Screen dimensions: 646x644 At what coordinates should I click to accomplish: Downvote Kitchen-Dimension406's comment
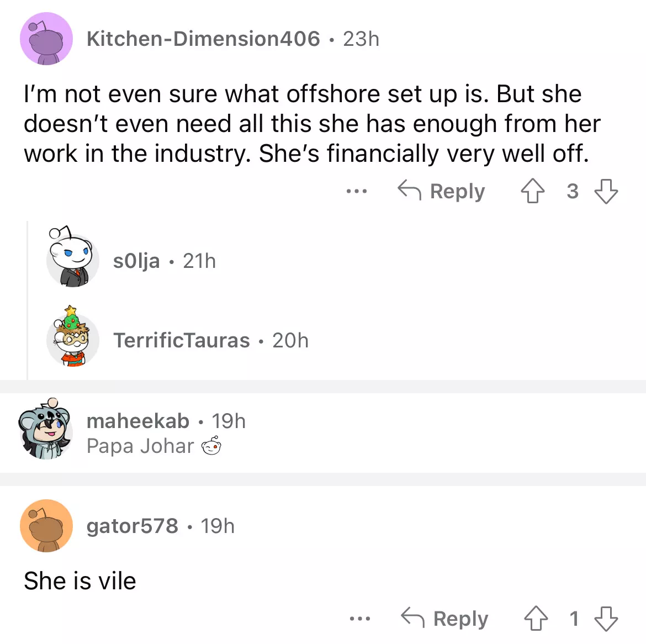pos(606,192)
